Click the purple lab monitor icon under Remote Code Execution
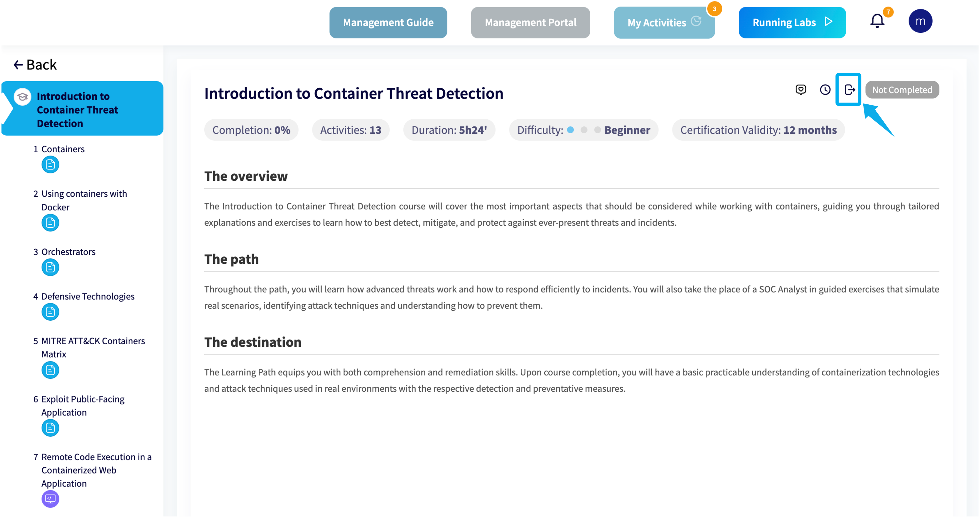Screen dimensions: 980x517 tap(50, 499)
